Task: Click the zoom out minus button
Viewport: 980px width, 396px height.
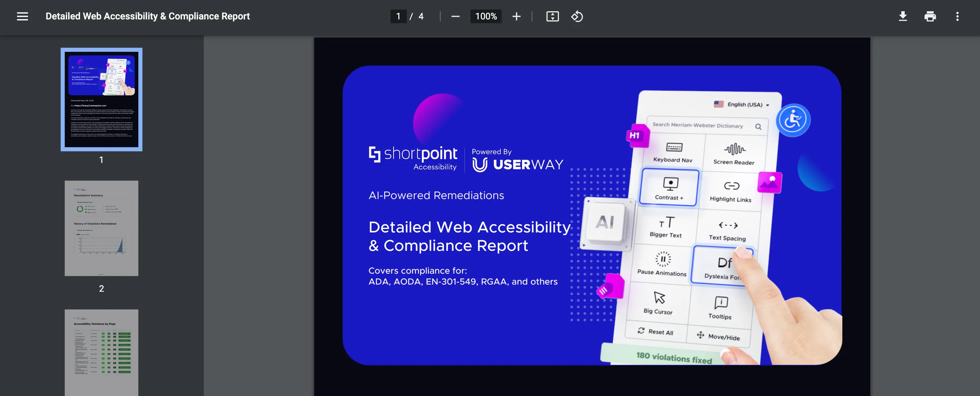Action: point(455,16)
